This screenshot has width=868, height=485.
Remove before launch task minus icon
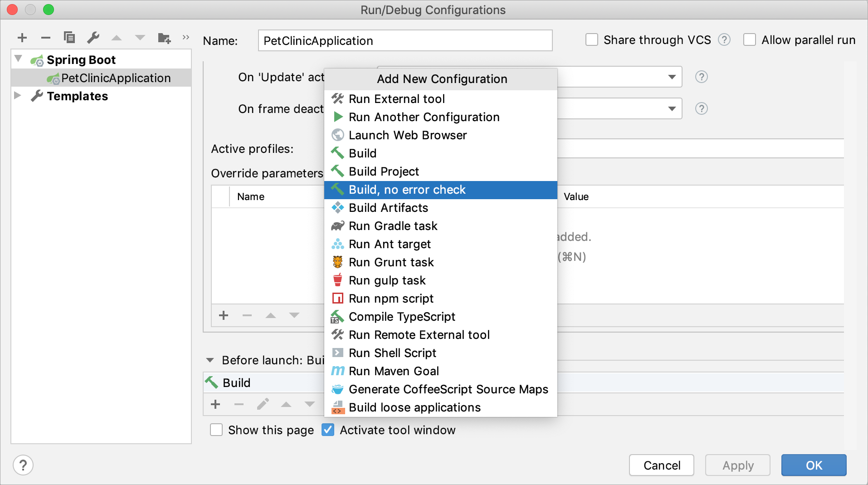click(239, 404)
